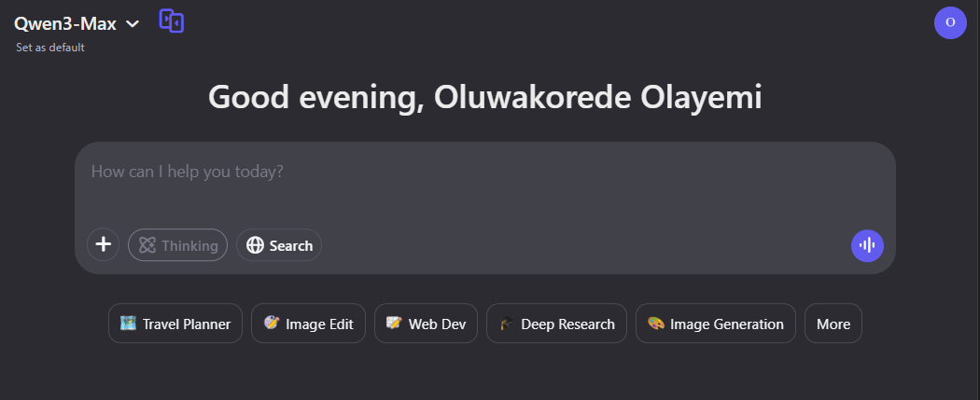Open the user profile avatar
Viewport: 980px width, 400px height.
pos(950,22)
